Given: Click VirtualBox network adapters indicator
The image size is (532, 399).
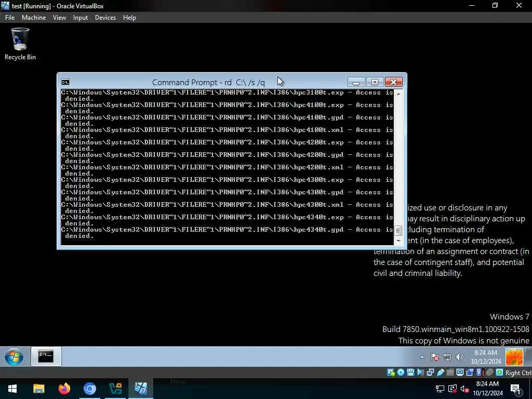Looking at the screenshot, I should [430, 373].
